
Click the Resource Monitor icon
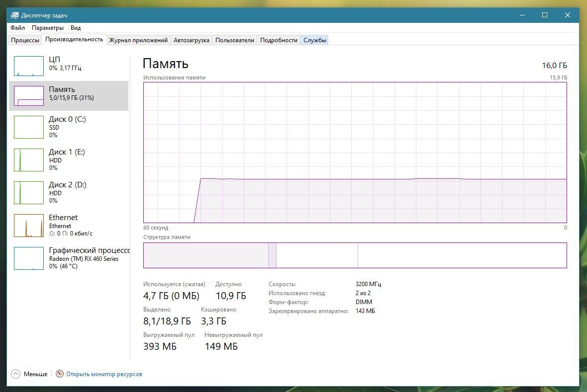point(60,374)
